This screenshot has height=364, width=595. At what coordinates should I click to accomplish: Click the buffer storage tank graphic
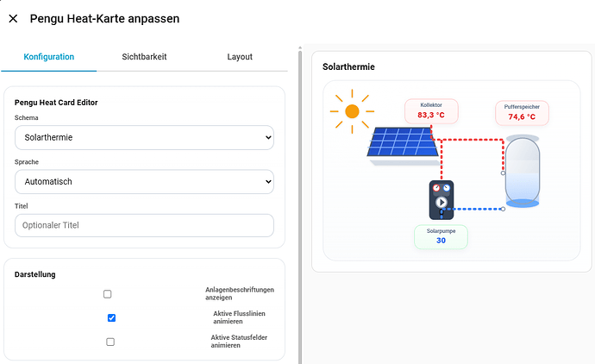tap(523, 171)
